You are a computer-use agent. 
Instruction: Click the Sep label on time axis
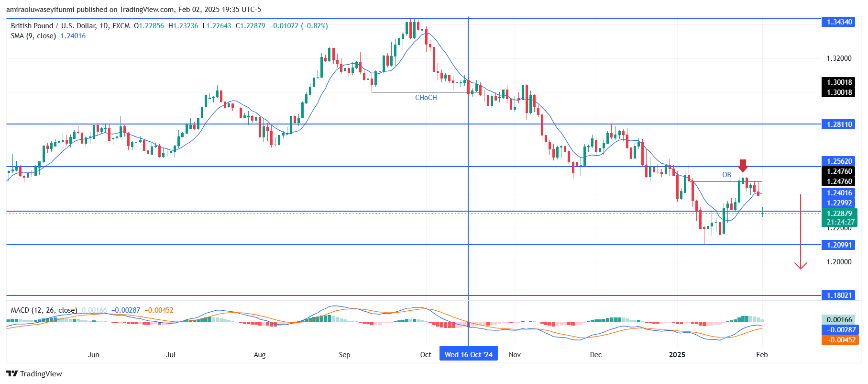point(344,355)
